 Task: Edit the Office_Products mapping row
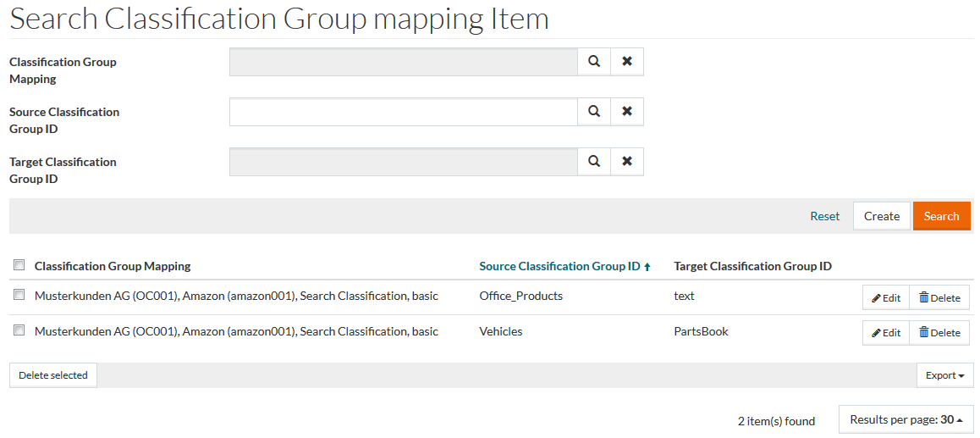tap(886, 297)
